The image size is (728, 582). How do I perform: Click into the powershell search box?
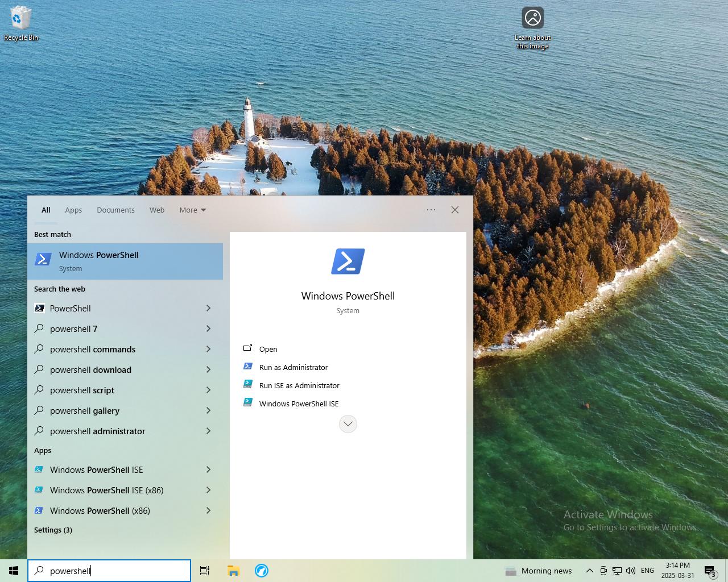109,571
